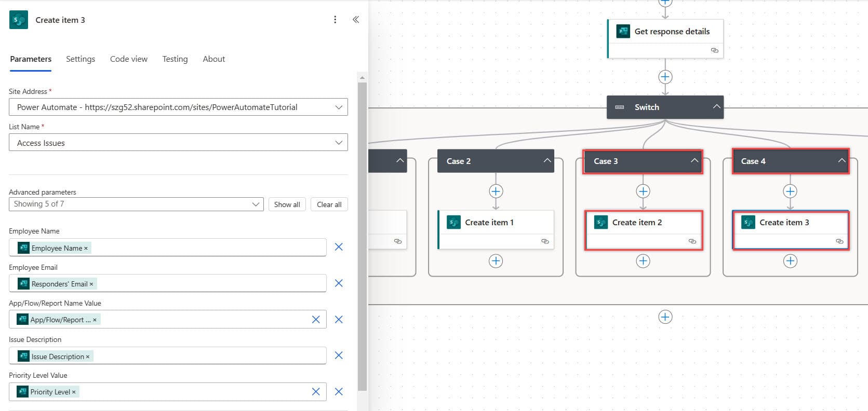Collapse the Case 3 branch

pos(694,161)
